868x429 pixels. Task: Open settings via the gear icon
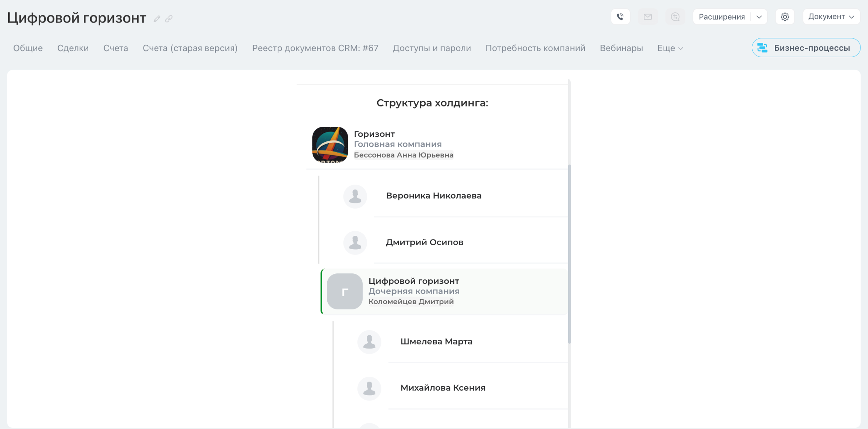pos(785,17)
